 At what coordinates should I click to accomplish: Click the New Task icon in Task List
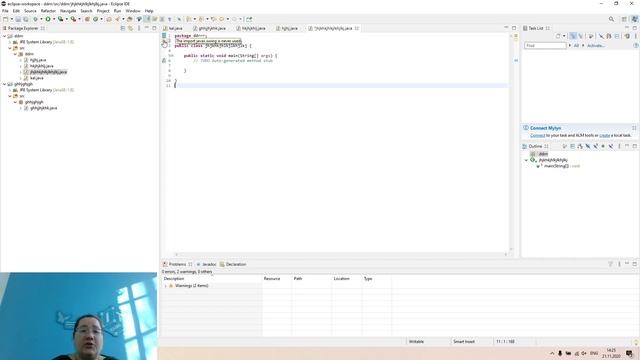(558, 36)
